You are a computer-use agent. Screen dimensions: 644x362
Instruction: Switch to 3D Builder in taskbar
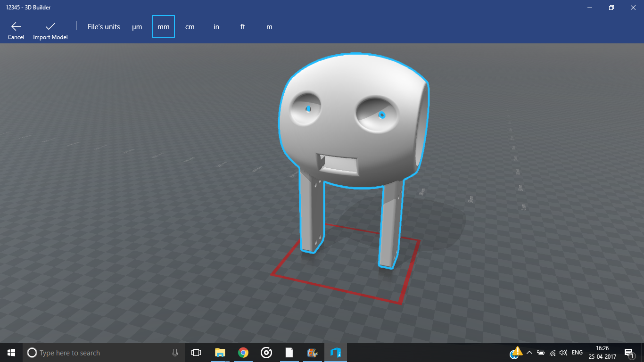[x=335, y=353]
